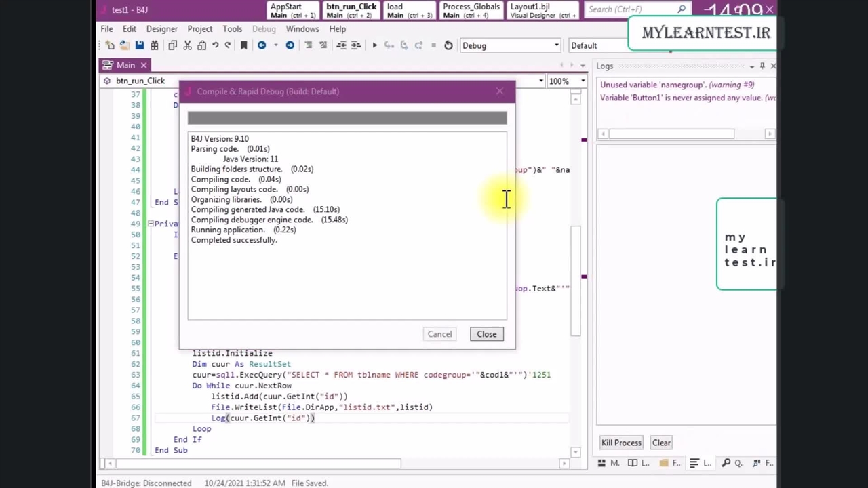Open the Project menu
The height and width of the screenshot is (488, 868).
199,29
